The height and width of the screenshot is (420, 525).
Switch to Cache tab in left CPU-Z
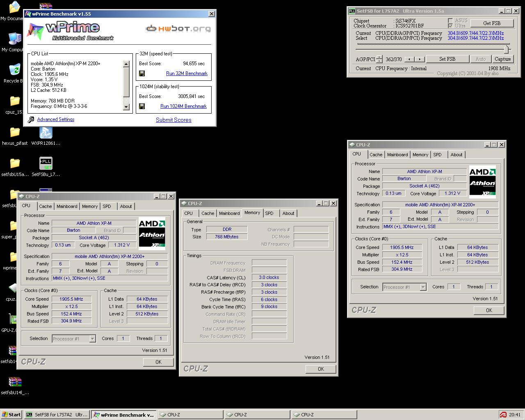click(x=46, y=206)
